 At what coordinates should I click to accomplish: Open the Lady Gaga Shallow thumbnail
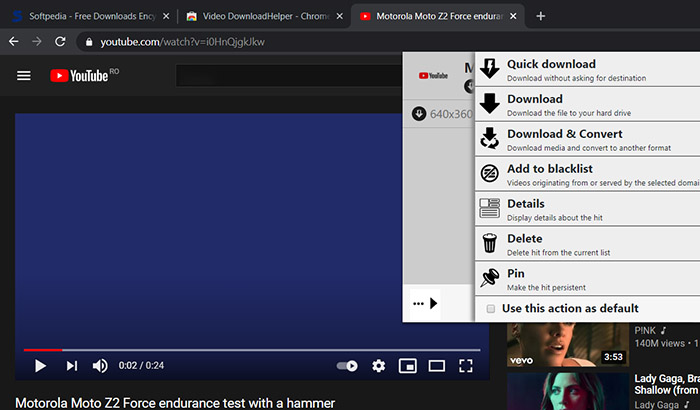pyautogui.click(x=568, y=392)
